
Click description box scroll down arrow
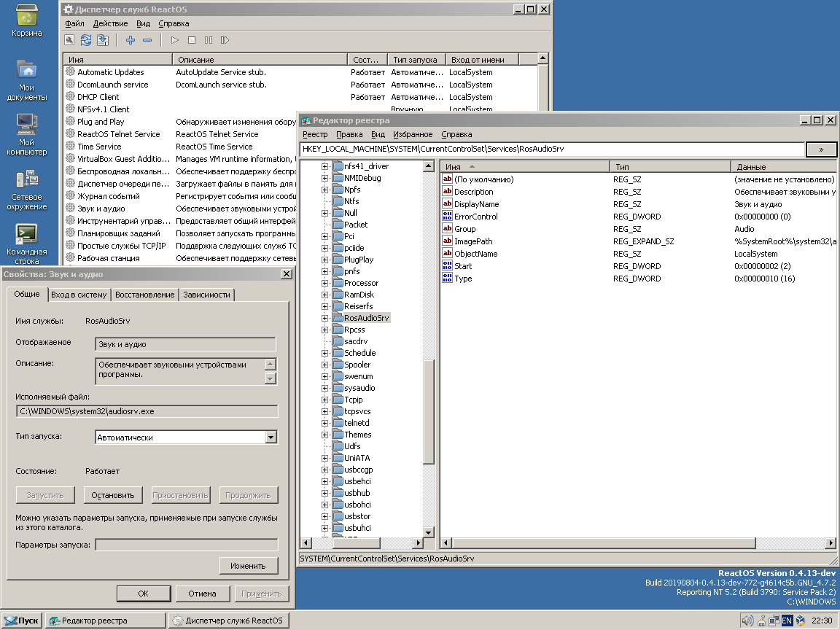pos(271,378)
